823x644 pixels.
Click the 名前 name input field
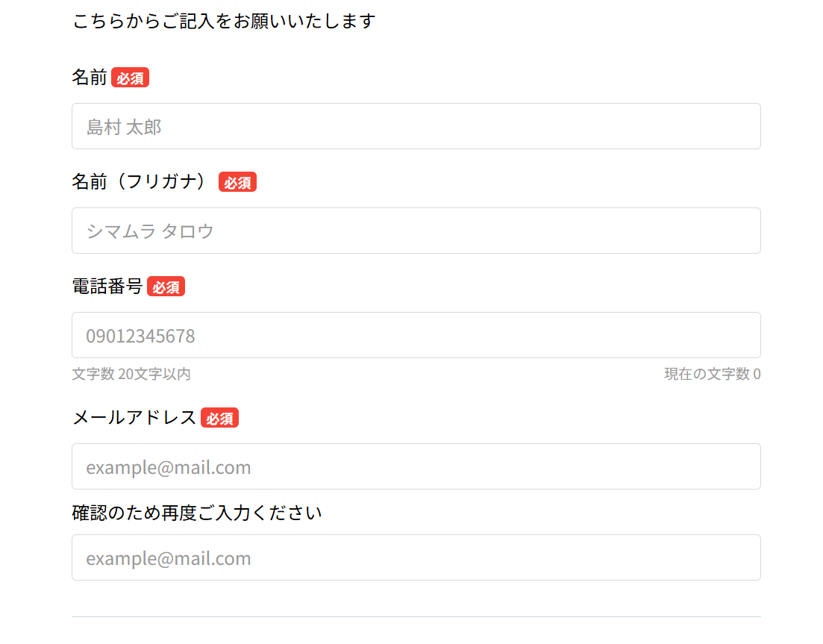416,126
